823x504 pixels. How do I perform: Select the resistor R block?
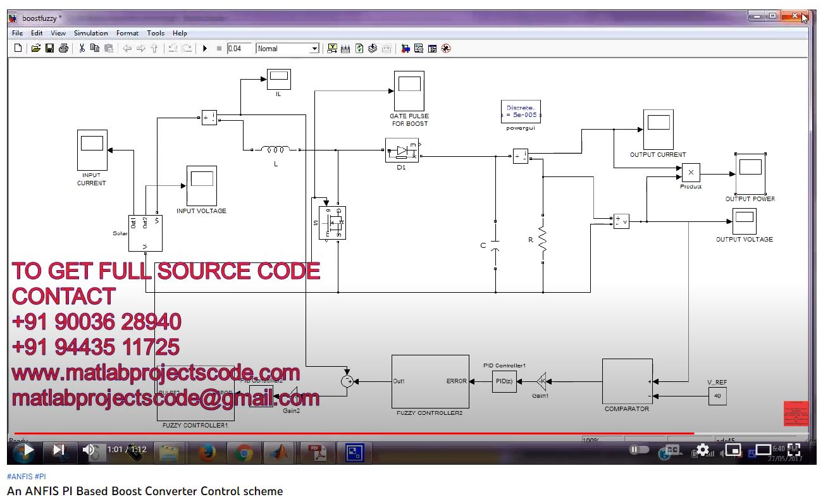(x=543, y=240)
